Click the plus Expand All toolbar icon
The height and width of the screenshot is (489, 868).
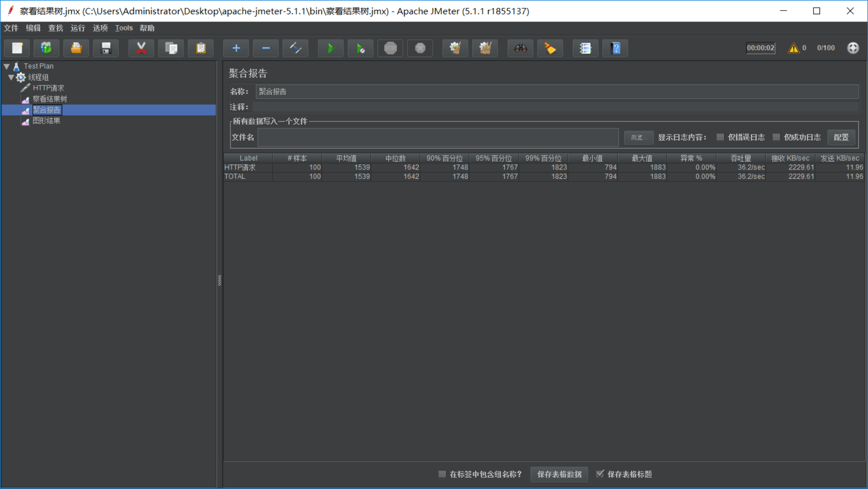[236, 48]
